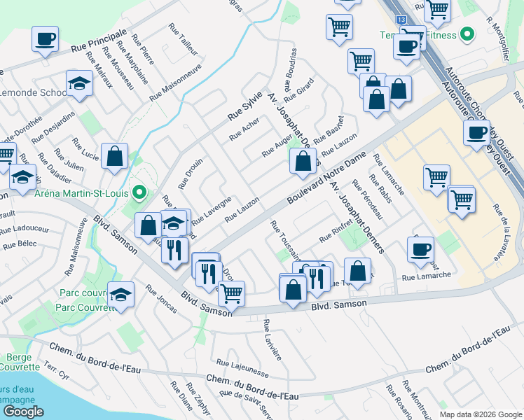Click the shopping bag marker left of the Blvd. Samson horizontal label

293,290
